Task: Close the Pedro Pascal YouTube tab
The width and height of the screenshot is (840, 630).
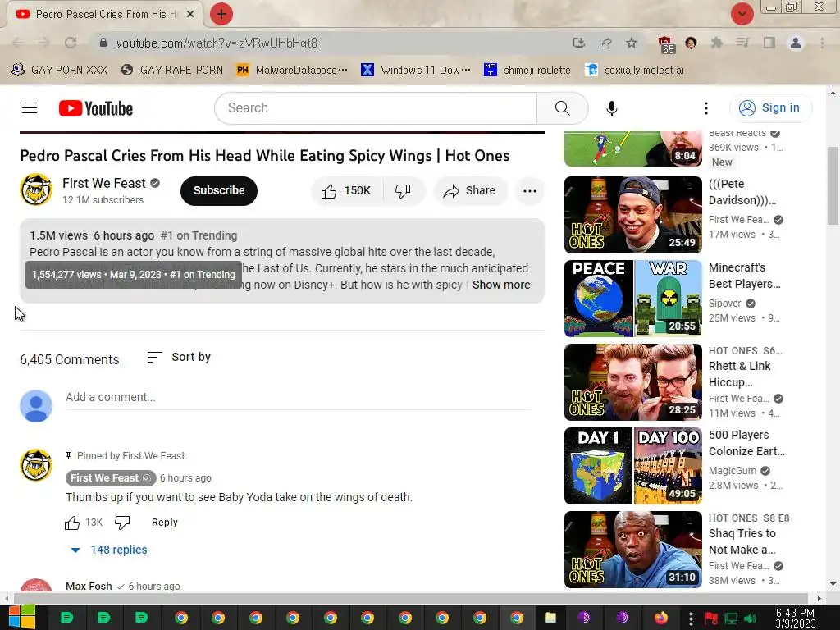Action: (190, 15)
